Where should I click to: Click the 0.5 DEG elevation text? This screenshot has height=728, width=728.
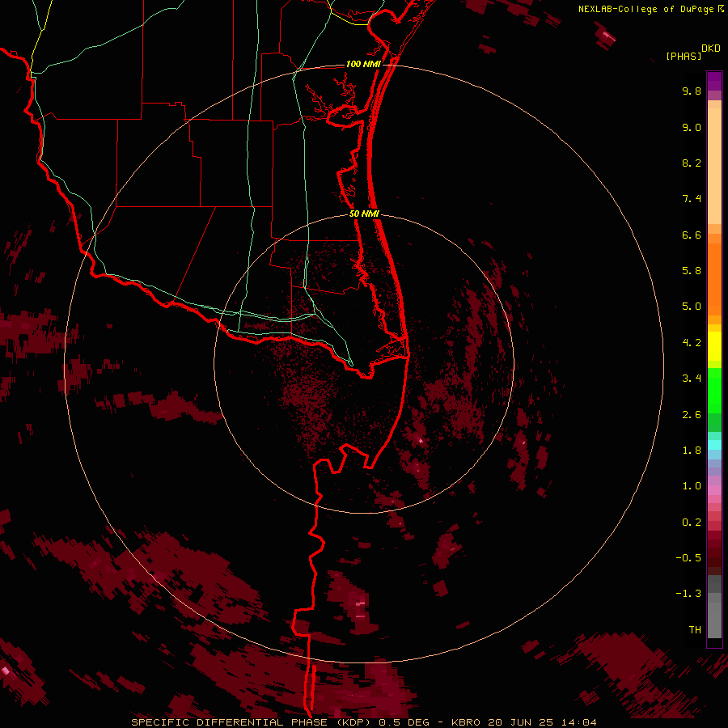pos(404,722)
